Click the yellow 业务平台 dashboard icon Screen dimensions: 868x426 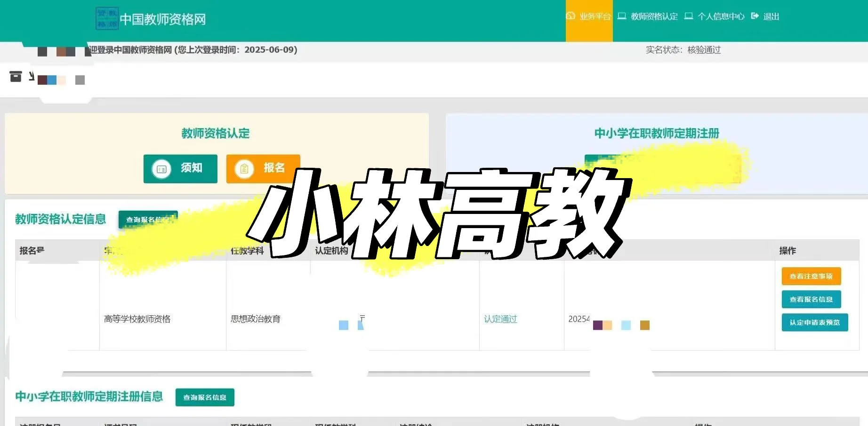coord(571,16)
